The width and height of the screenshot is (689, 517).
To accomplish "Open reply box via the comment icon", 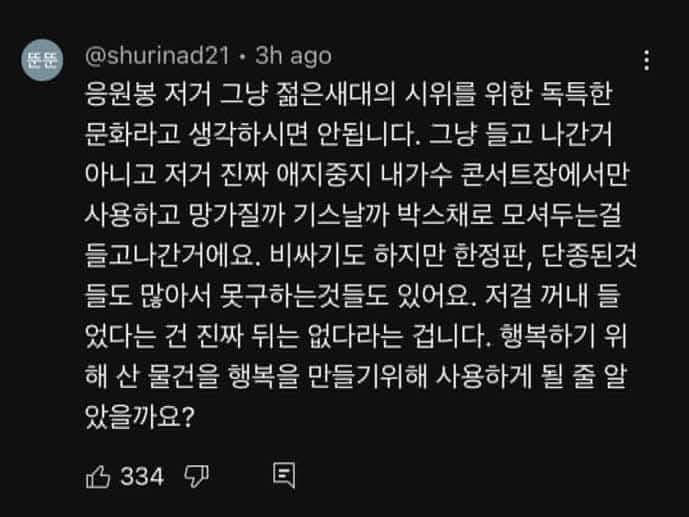I will 284,475.
